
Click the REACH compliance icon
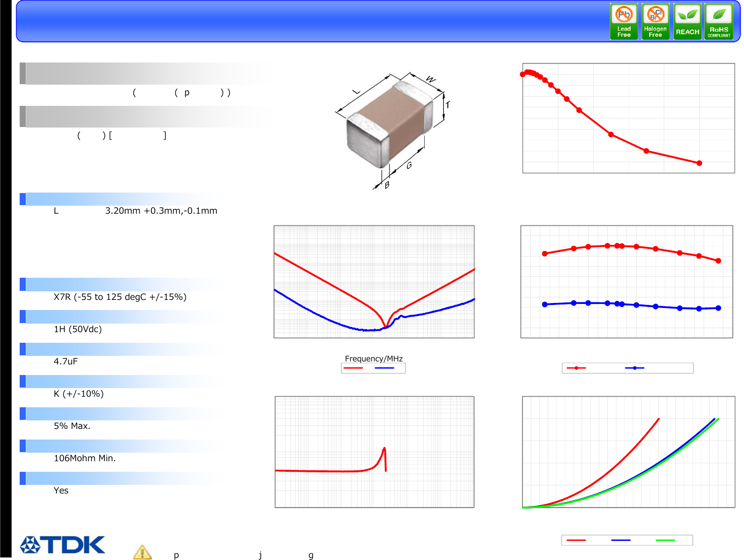(x=688, y=22)
